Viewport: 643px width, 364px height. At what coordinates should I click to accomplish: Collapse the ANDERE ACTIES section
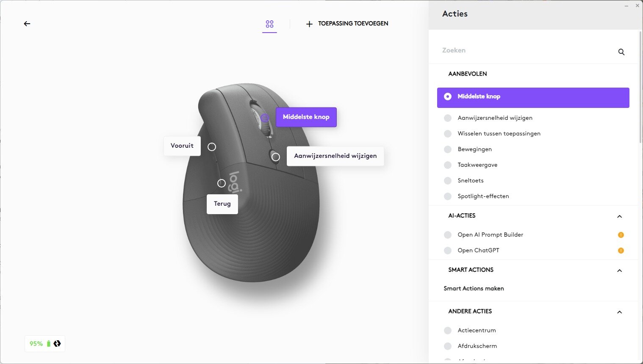click(619, 312)
